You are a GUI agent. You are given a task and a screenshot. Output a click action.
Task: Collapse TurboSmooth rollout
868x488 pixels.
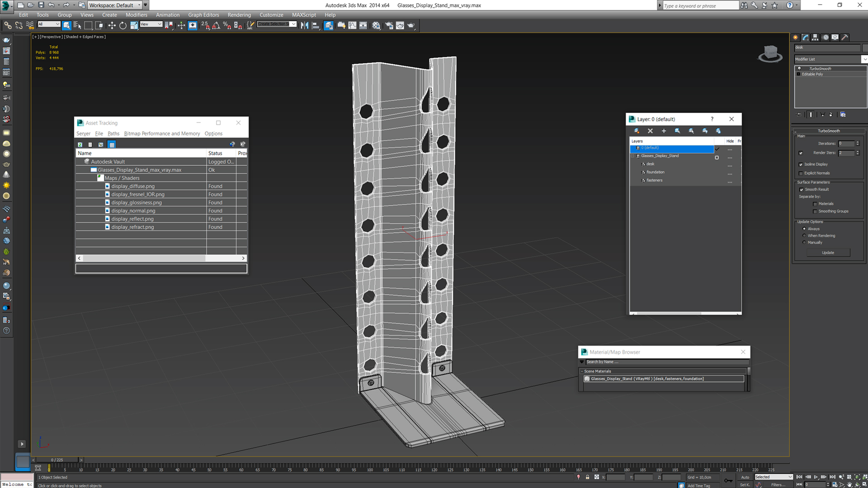click(829, 131)
